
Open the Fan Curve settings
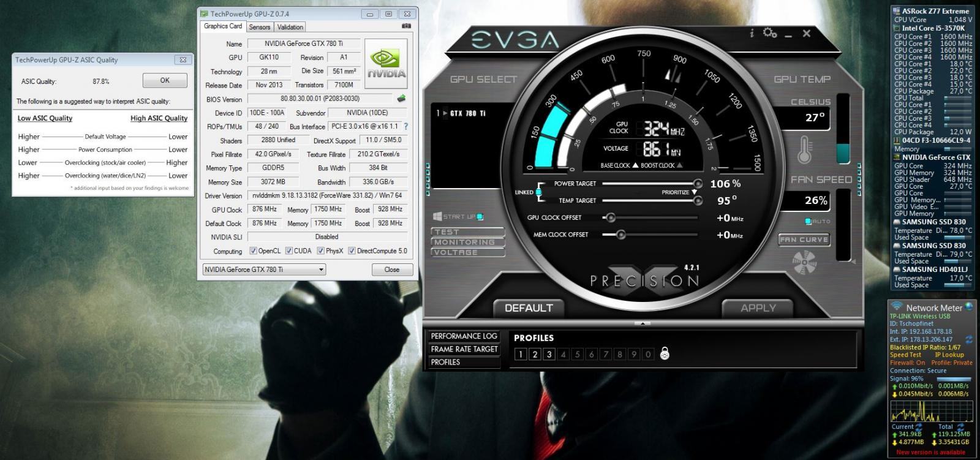tap(804, 239)
